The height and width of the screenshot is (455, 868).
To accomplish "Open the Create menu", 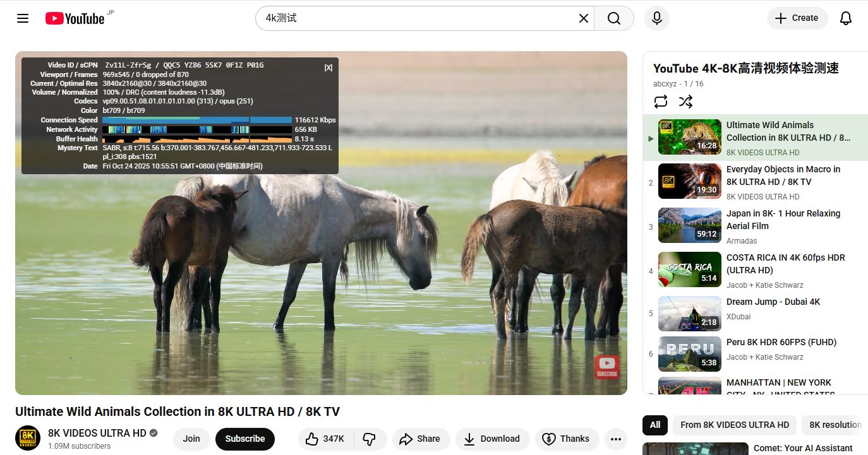I will pyautogui.click(x=797, y=18).
